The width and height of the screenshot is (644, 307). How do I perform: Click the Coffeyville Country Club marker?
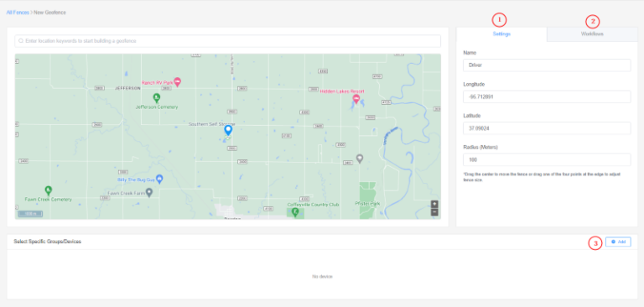(x=294, y=212)
